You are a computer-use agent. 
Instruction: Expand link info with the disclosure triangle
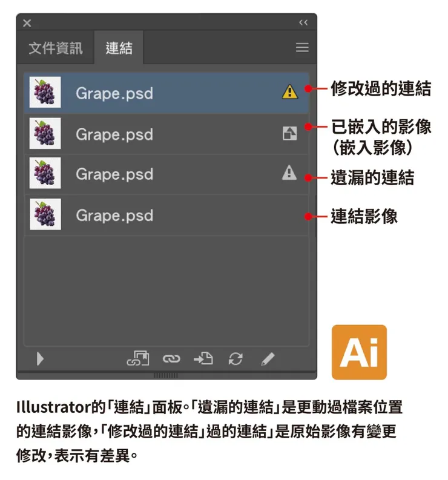[40, 359]
